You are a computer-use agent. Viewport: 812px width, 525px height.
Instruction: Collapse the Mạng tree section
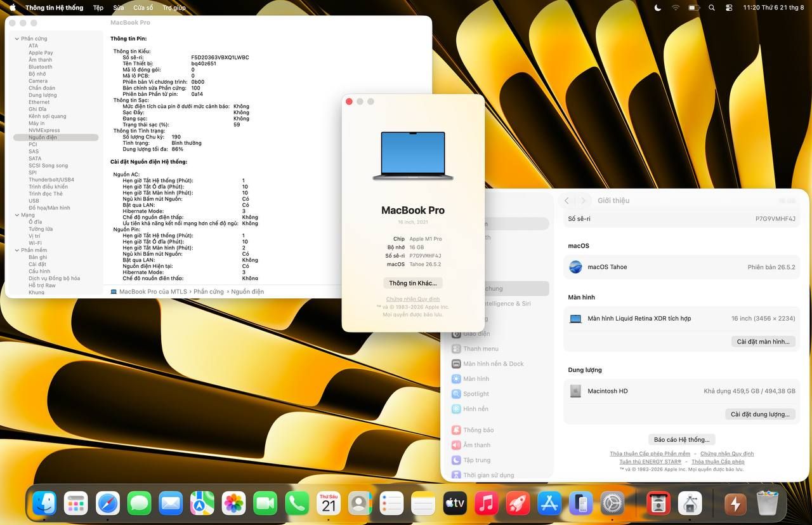point(16,215)
